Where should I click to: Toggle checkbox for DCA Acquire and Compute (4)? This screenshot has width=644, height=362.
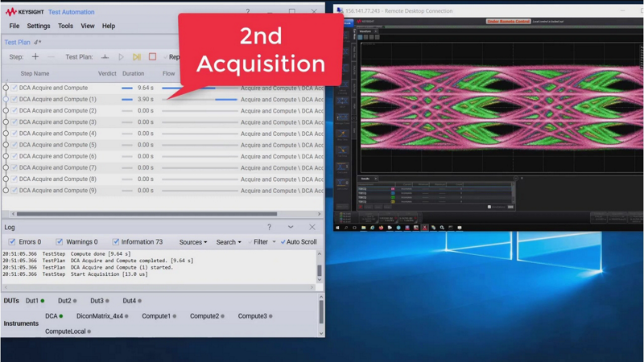14,134
